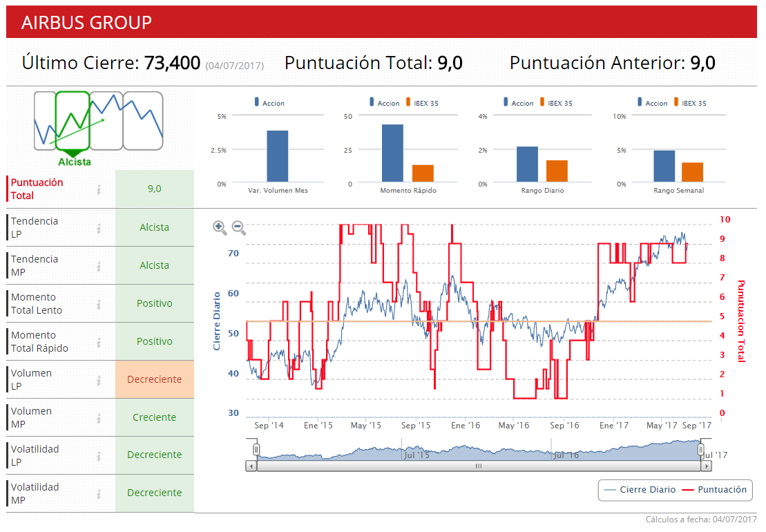The image size is (766, 532).
Task: Open info icon for Volatilidad MP row
Action: point(99,494)
